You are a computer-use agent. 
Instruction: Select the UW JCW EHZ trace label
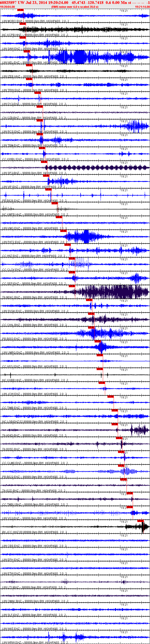35,394
